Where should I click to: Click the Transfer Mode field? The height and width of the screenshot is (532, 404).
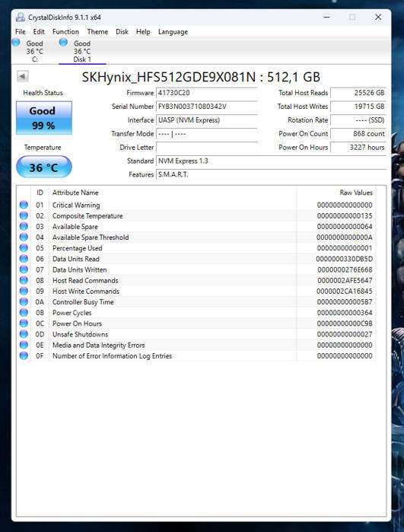(207, 134)
